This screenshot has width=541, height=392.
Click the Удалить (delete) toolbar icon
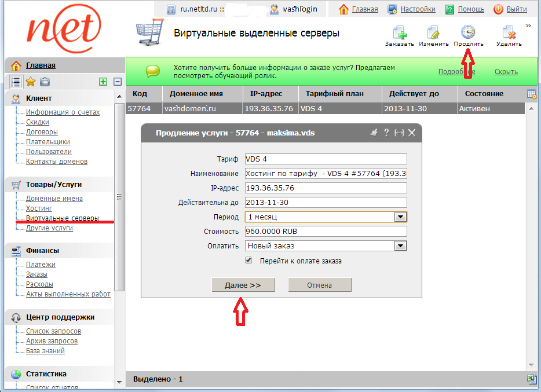coord(509,34)
